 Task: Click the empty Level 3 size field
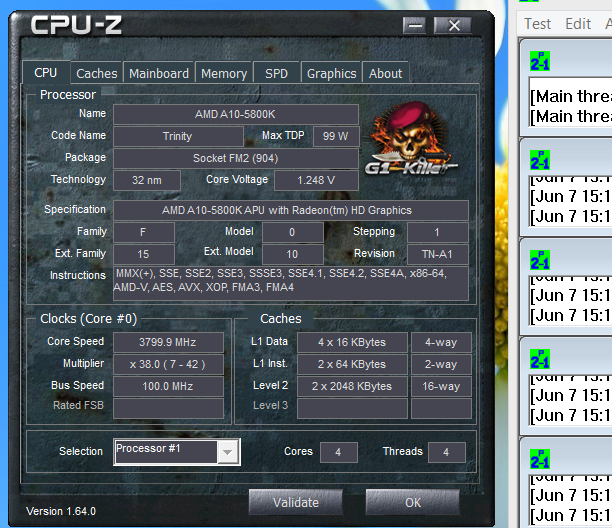(x=352, y=408)
